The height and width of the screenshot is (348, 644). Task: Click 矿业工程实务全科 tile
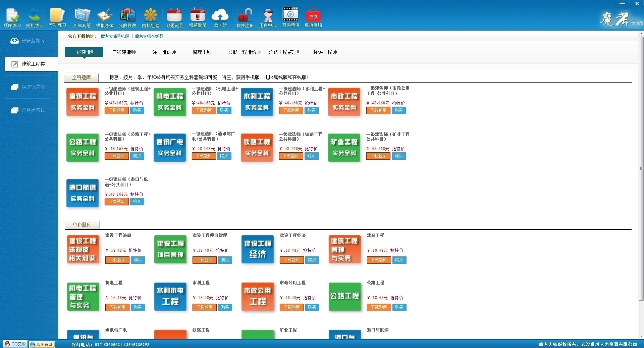coord(344,148)
